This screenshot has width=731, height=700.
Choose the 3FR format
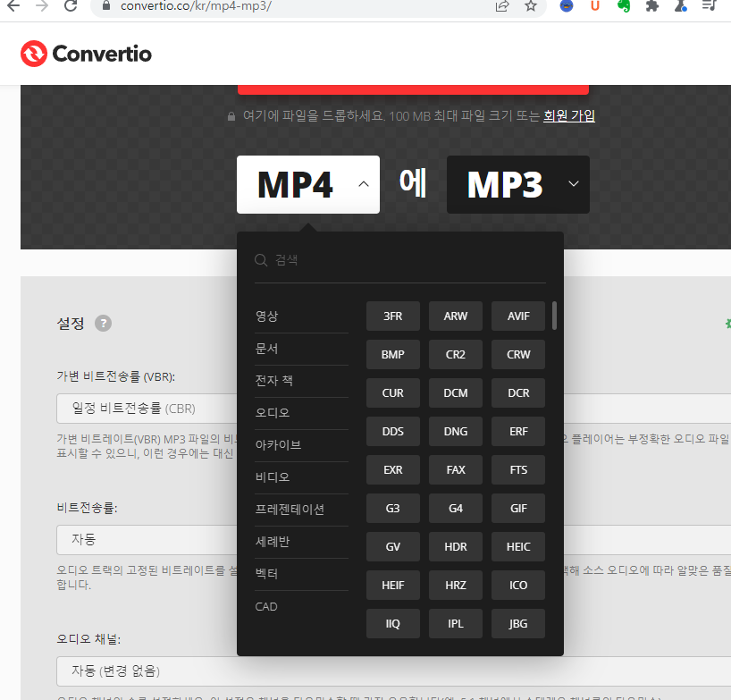393,316
